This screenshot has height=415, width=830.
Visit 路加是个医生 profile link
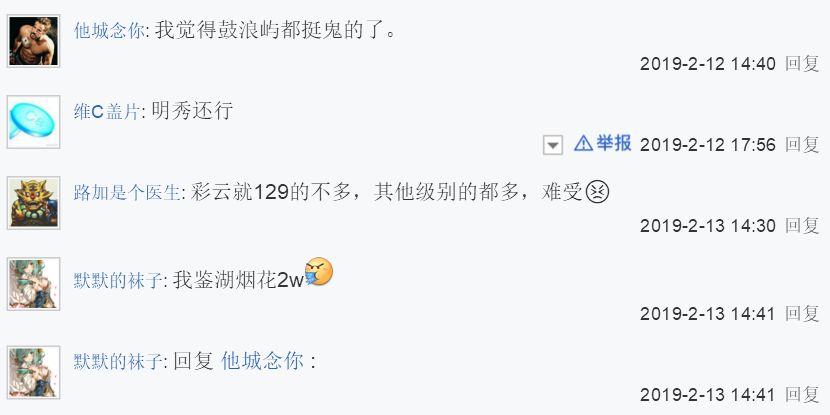[x=127, y=193]
